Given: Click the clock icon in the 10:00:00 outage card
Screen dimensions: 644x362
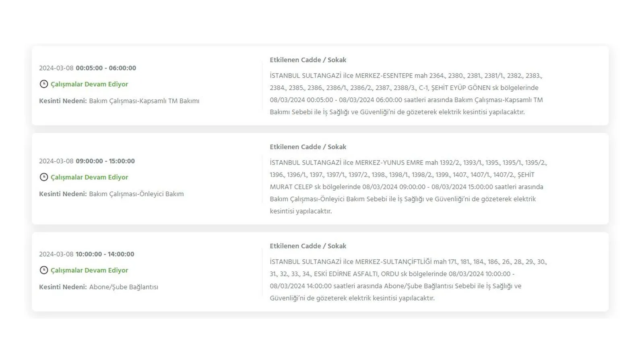Looking at the screenshot, I should tap(44, 270).
